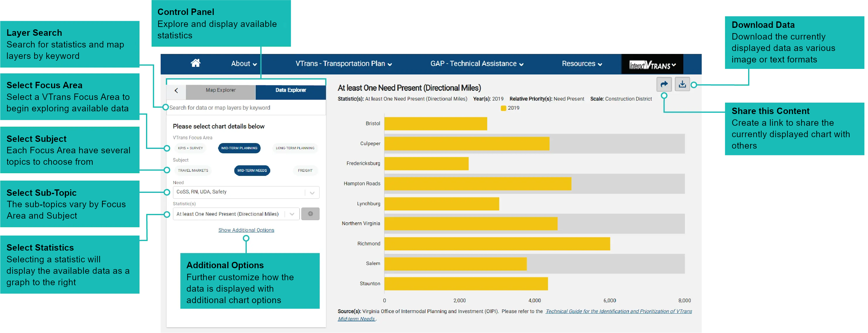868x333 pixels.
Task: Click the back arrow beside Map Explorer
Action: (x=176, y=90)
